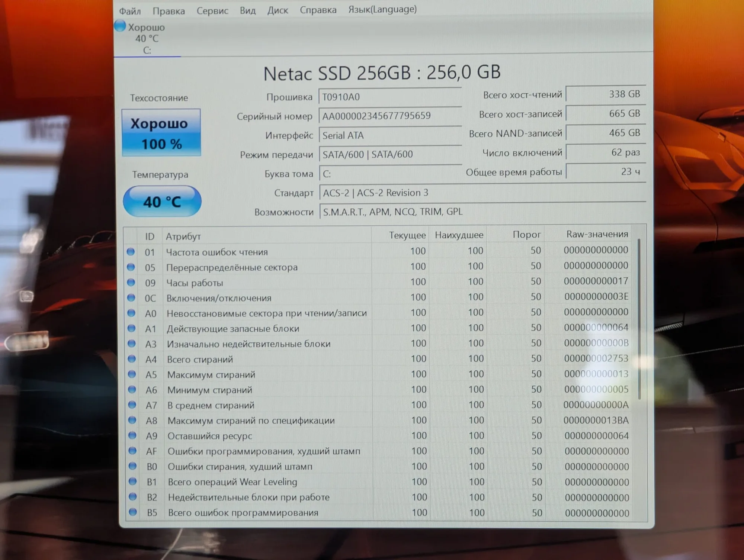The image size is (744, 560).
Task: Open the Язык(Language) menu
Action: click(382, 9)
